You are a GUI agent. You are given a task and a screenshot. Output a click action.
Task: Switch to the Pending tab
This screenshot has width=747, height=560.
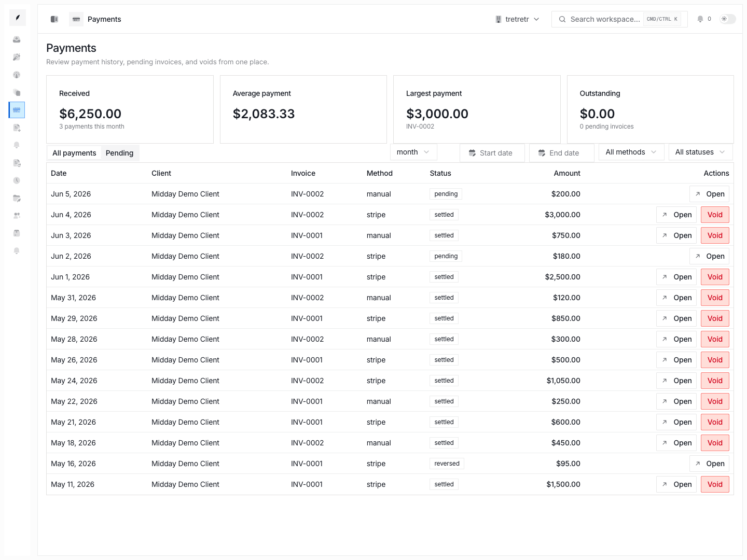point(119,153)
